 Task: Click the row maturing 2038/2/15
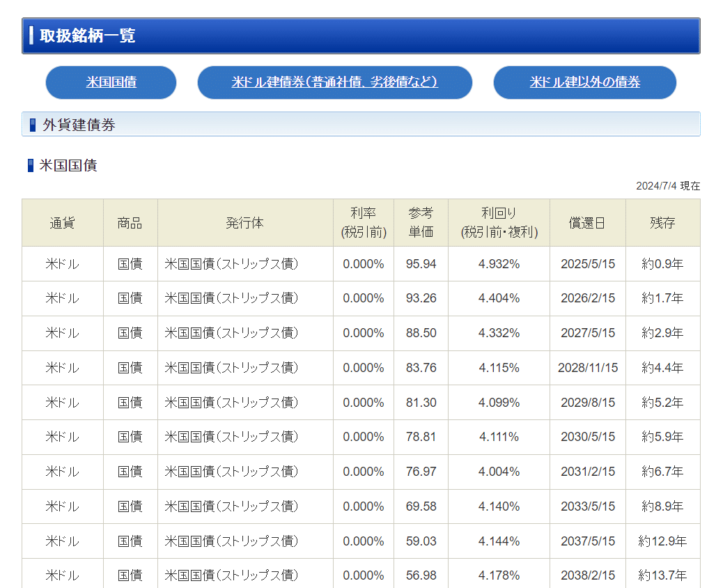tap(587, 575)
